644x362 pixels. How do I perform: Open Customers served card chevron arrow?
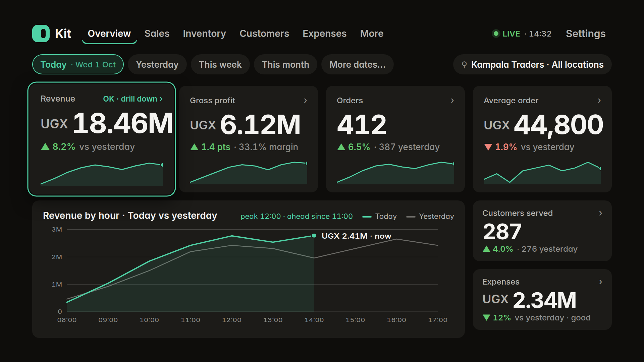[x=600, y=213]
